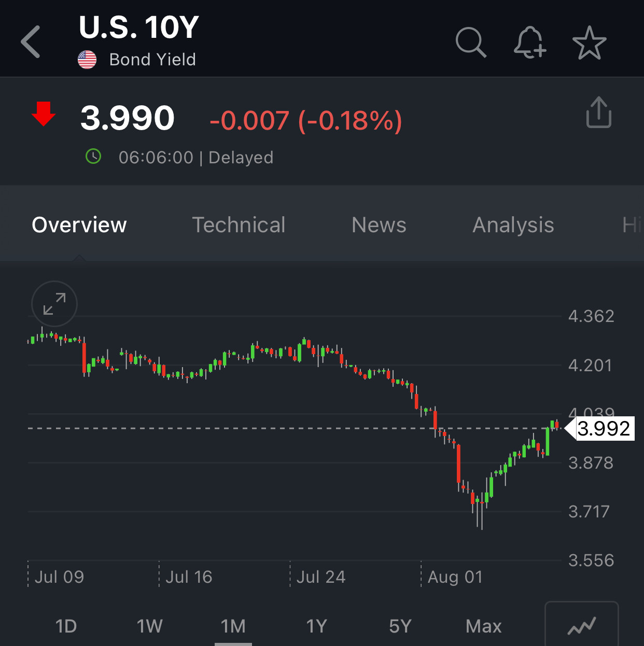Tap the U.S. flag icon
The height and width of the screenshot is (646, 644).
87,60
